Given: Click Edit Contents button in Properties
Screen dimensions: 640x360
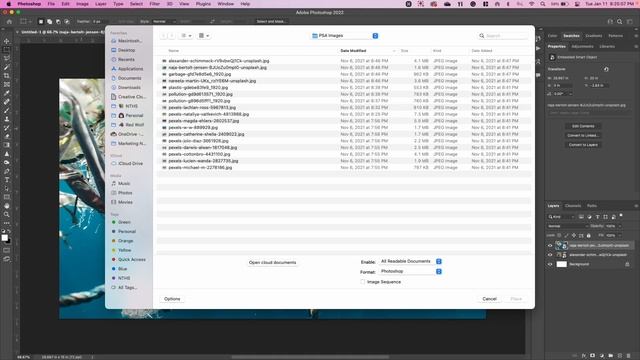Looking at the screenshot, I should (x=583, y=126).
